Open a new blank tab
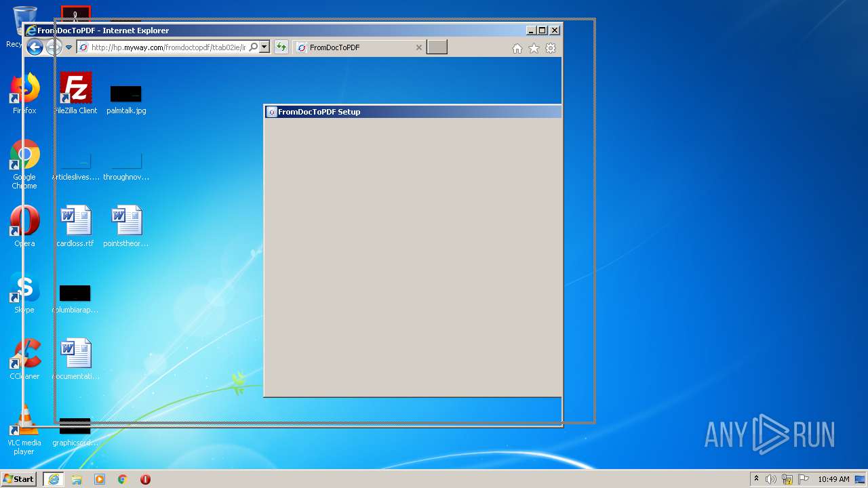868x488 pixels. coord(437,47)
